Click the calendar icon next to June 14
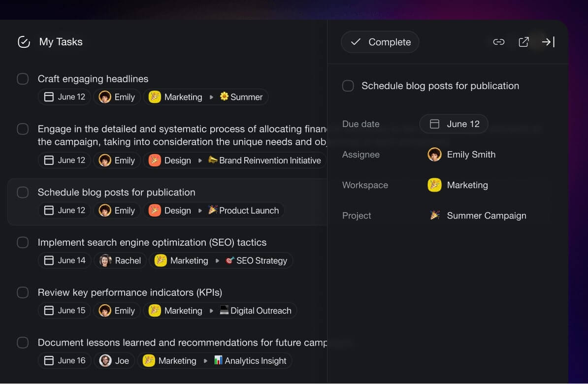This screenshot has height=384, width=588. [49, 260]
